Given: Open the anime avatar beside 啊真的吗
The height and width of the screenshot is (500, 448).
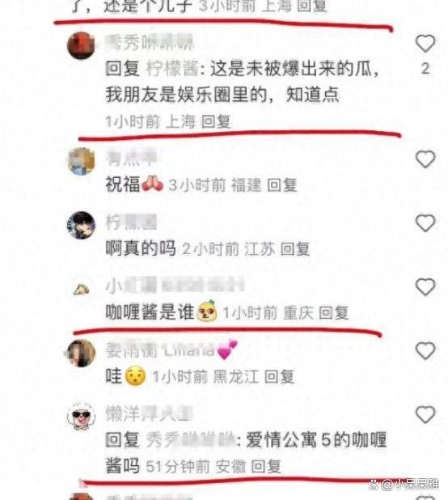Looking at the screenshot, I should pyautogui.click(x=81, y=225).
